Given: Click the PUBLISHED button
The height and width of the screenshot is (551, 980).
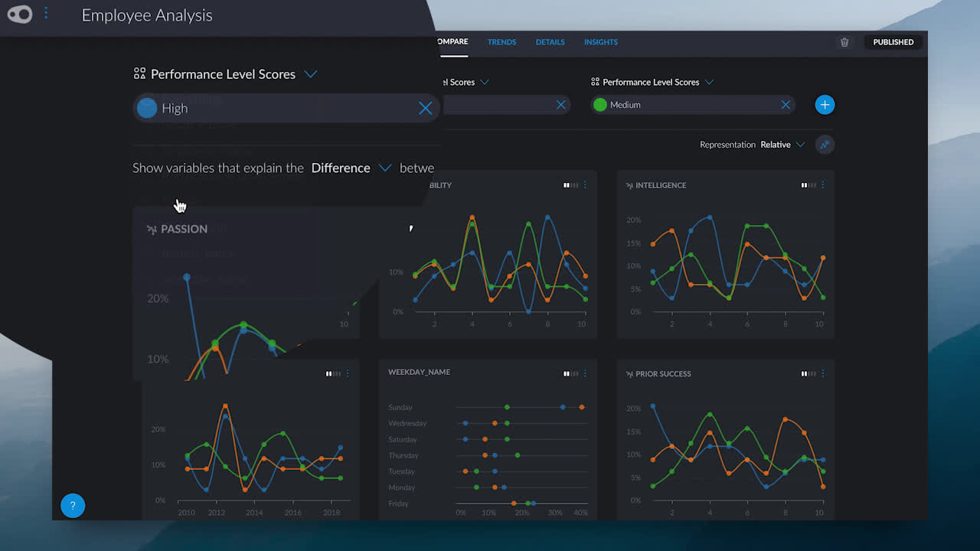Looking at the screenshot, I should click(x=893, y=42).
